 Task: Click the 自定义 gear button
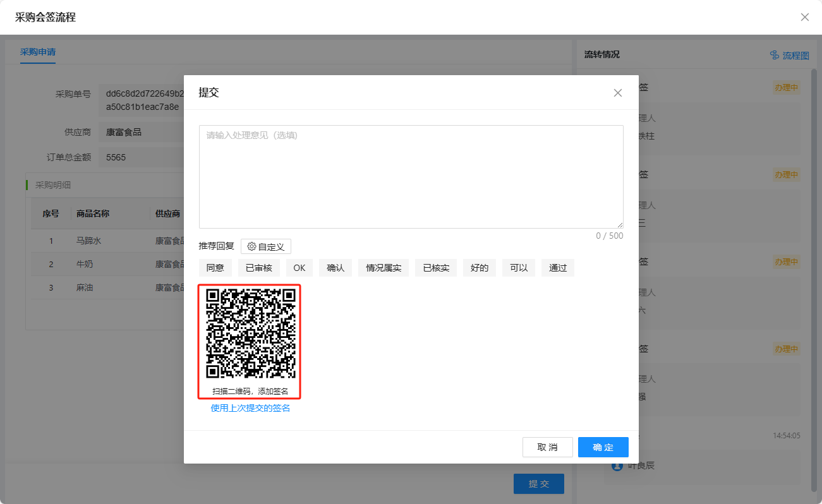[x=266, y=246]
